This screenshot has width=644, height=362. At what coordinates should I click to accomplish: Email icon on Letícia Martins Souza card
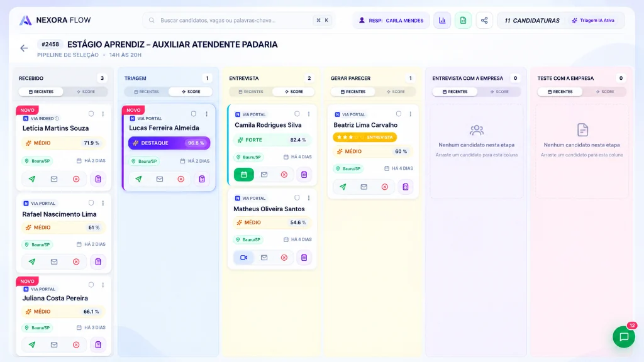(x=54, y=179)
